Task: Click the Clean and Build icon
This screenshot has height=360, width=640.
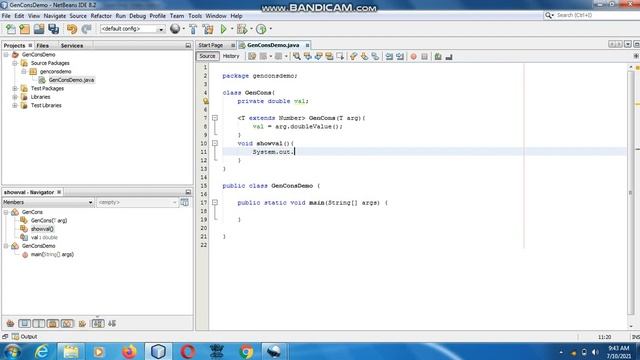Action: click(x=208, y=29)
